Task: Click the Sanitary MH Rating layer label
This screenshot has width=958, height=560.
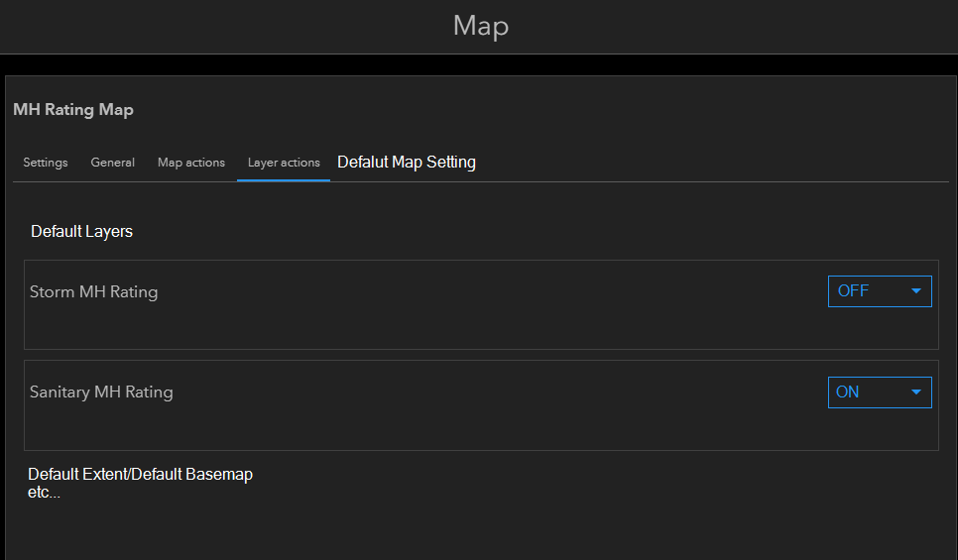Action: pos(101,392)
